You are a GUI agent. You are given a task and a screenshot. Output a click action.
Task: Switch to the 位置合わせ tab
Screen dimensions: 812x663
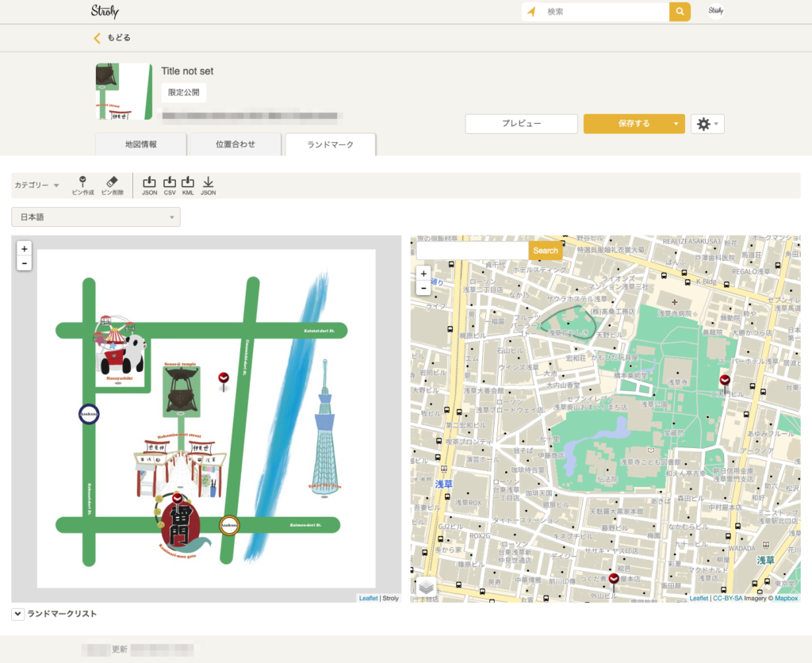click(236, 145)
